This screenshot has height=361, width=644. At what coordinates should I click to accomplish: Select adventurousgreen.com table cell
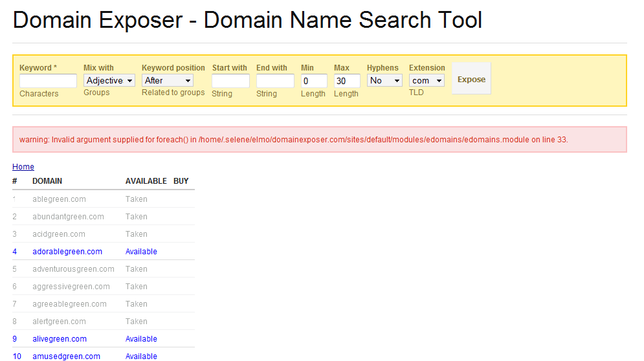[x=74, y=269]
